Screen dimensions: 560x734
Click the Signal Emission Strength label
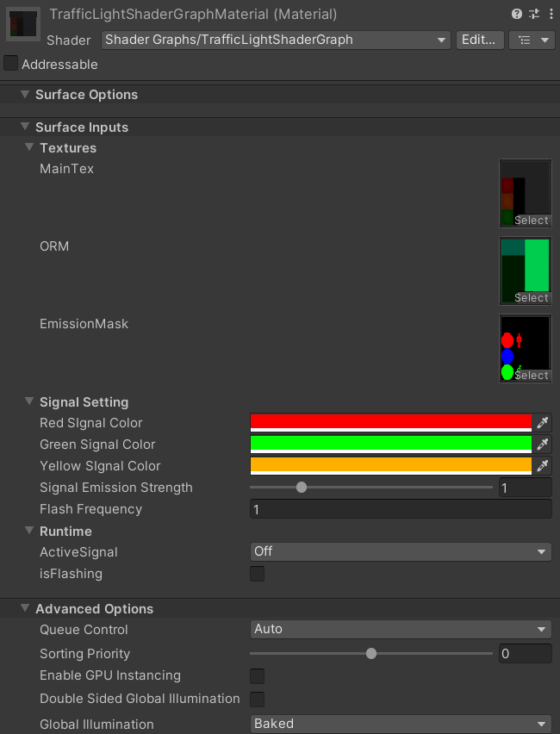(116, 488)
